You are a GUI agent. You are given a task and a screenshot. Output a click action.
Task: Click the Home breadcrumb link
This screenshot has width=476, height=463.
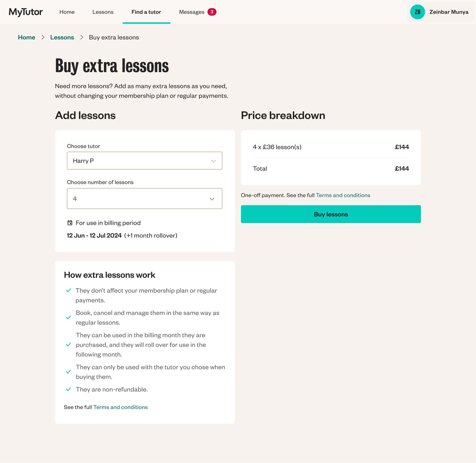point(27,37)
